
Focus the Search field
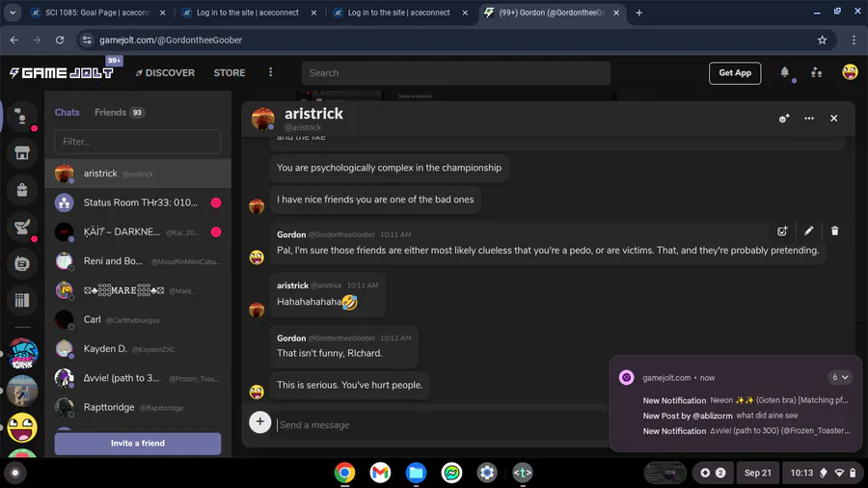pos(456,72)
